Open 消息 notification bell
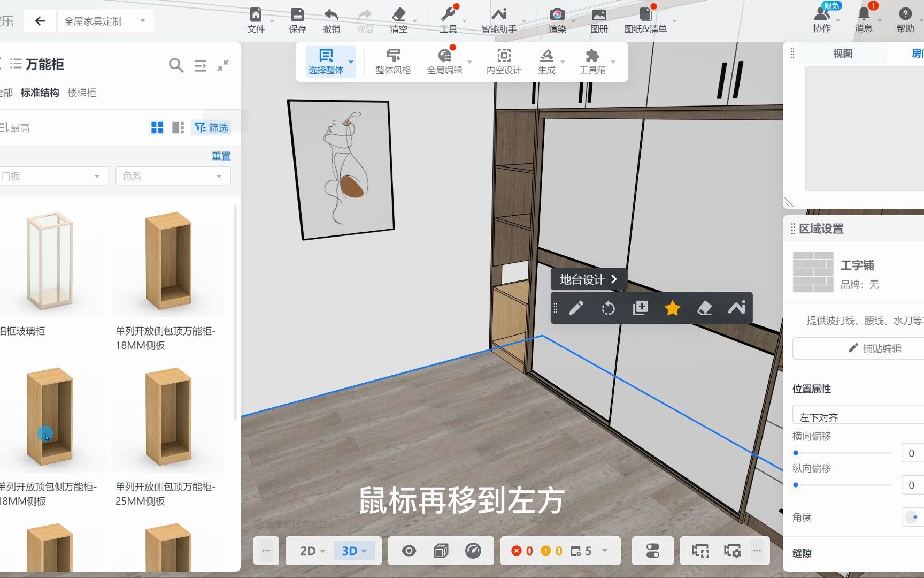 864,14
